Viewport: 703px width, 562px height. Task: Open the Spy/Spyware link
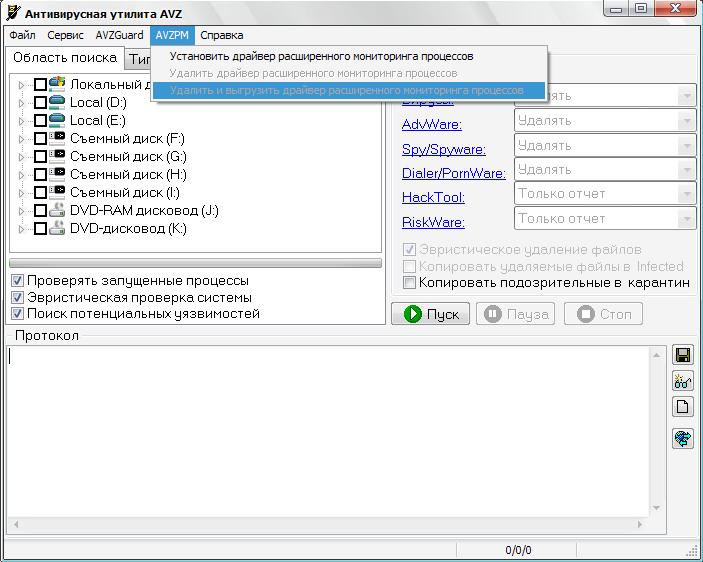[x=444, y=149]
